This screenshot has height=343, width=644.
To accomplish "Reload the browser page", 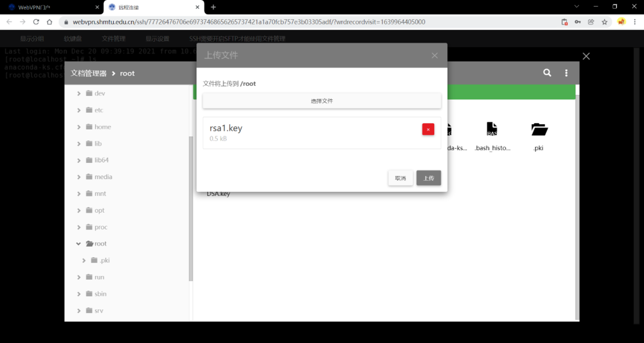I will (x=36, y=22).
